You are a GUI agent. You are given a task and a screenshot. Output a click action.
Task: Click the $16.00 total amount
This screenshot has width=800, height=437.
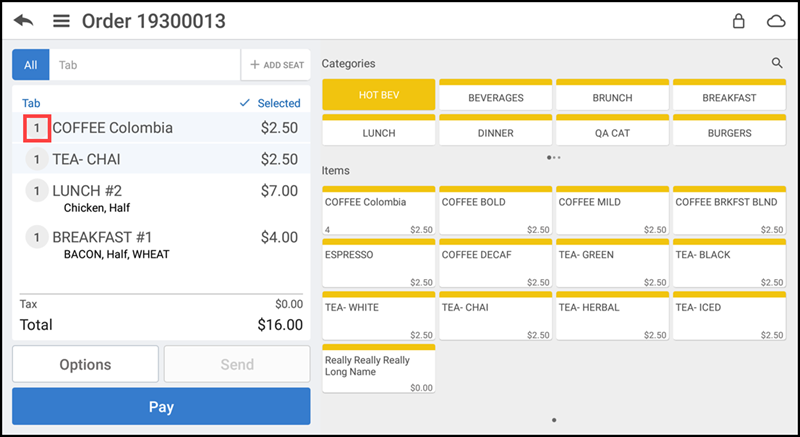click(x=280, y=325)
